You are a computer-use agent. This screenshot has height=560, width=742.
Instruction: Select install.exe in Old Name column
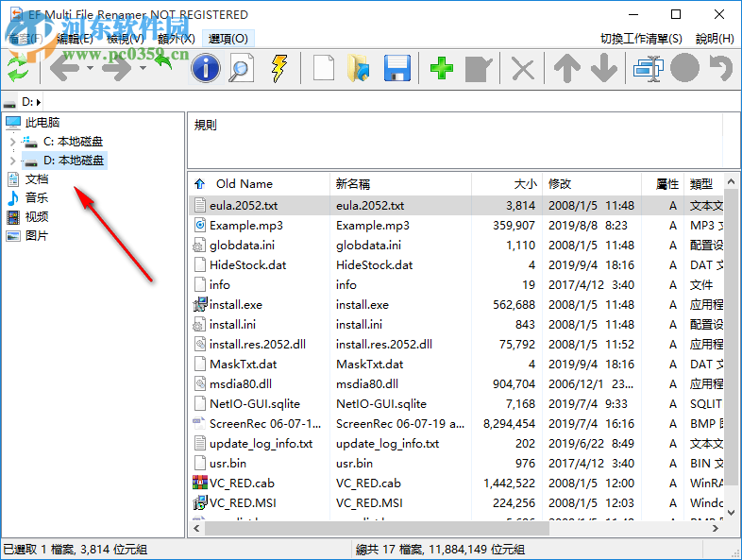[236, 305]
